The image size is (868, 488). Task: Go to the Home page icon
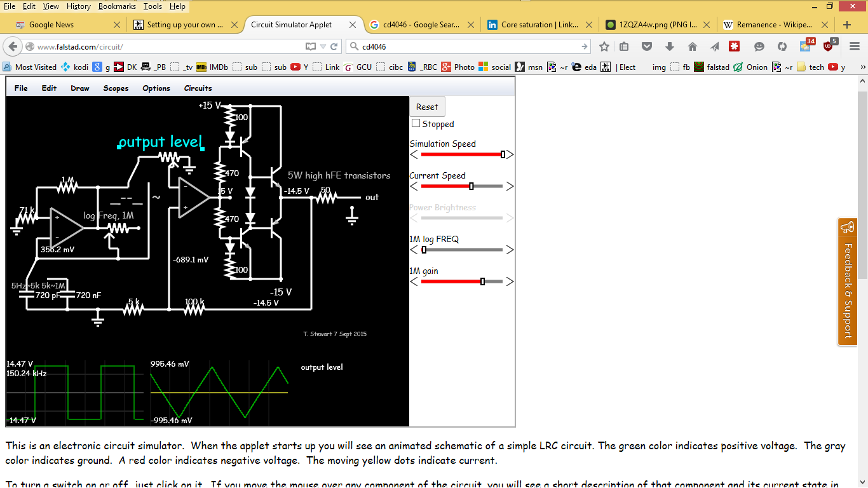tap(693, 46)
